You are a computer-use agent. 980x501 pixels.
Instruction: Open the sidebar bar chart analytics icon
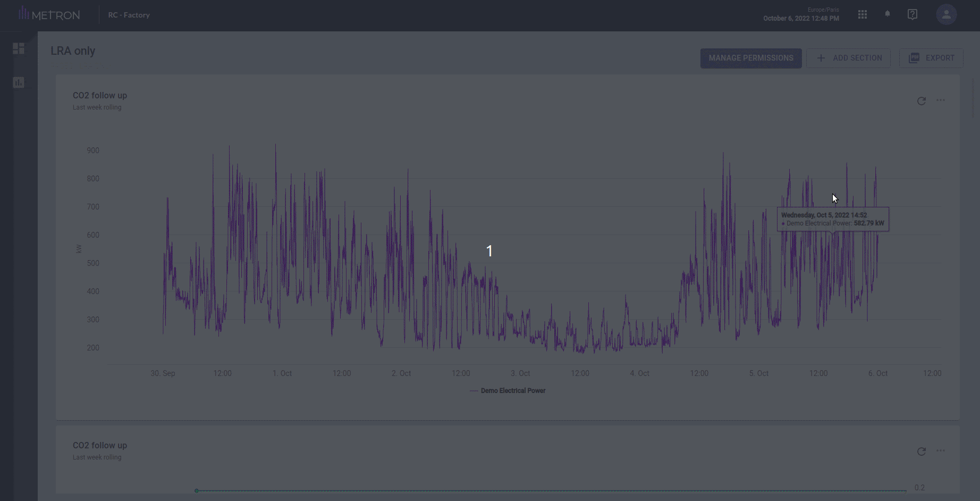[x=19, y=82]
